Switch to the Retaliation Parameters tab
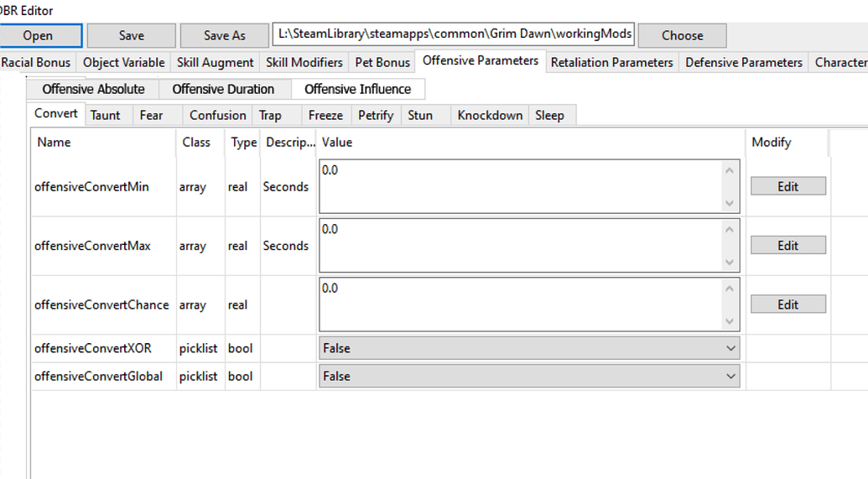The width and height of the screenshot is (868, 479). point(611,62)
